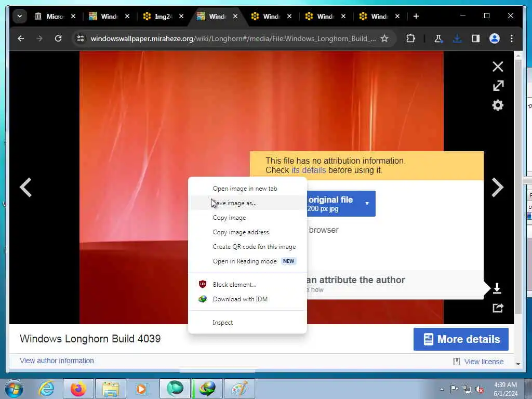Choose Open in Reading mode

coord(247,261)
